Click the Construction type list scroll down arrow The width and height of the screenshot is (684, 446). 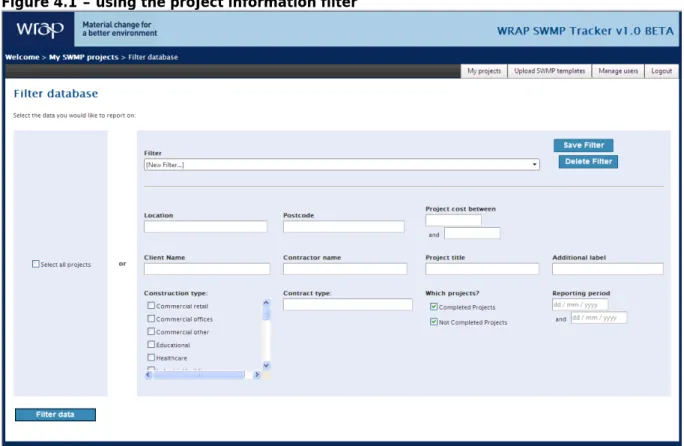(x=266, y=366)
